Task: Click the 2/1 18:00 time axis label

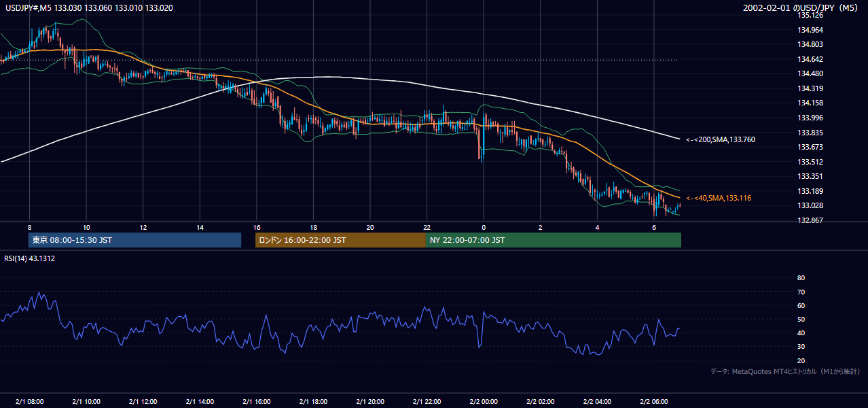Action: (313, 402)
